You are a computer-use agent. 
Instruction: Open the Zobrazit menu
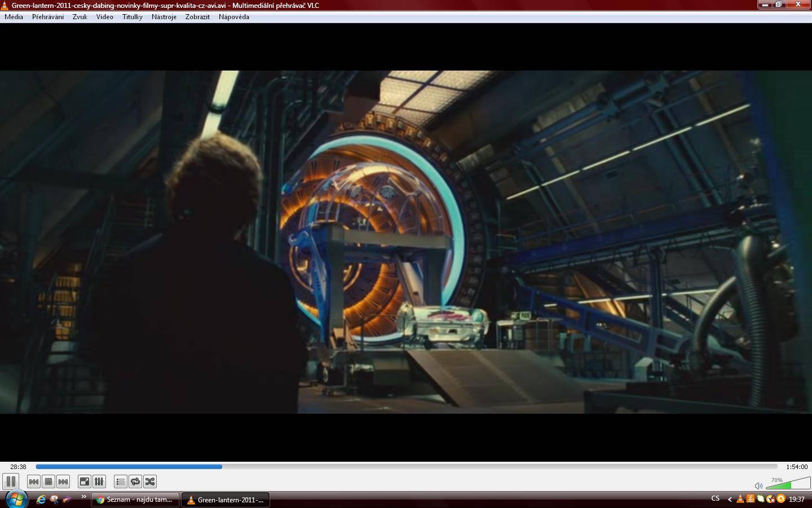click(x=197, y=17)
